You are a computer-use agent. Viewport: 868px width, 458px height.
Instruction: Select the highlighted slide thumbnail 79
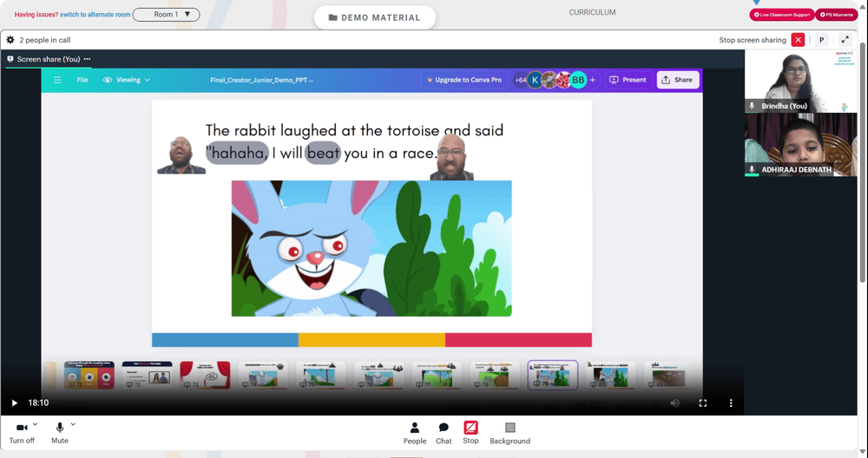tap(552, 375)
